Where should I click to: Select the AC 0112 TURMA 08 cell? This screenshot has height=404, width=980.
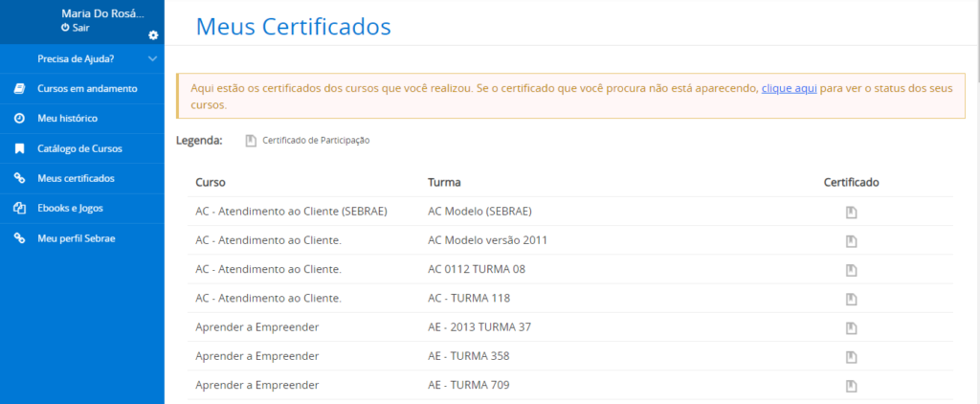[477, 270]
